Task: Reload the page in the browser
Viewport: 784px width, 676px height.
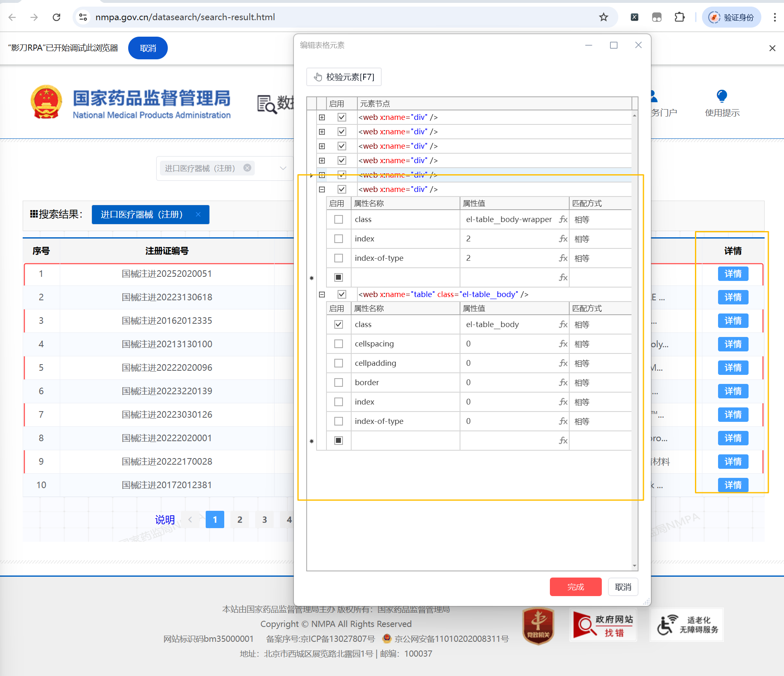Action: [x=56, y=17]
